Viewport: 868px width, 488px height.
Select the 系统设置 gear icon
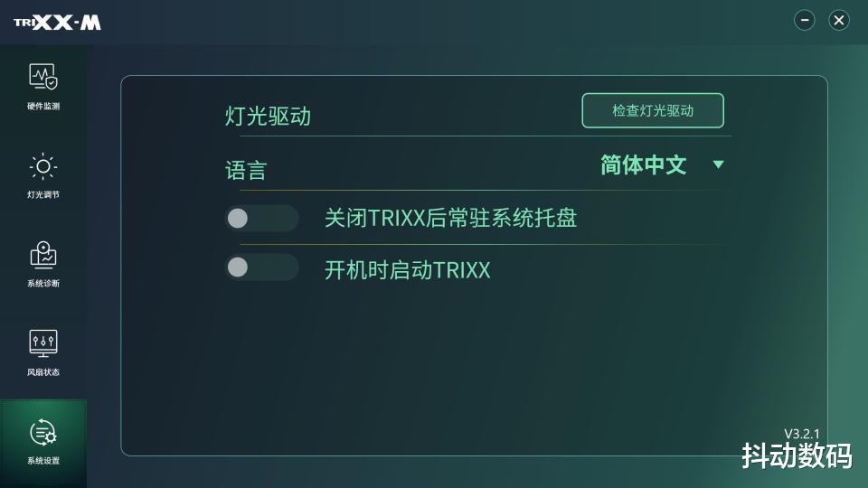(43, 432)
